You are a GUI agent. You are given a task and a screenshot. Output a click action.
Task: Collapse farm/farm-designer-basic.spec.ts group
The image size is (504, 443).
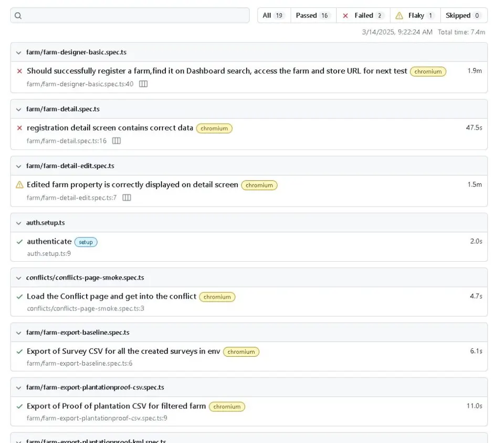point(19,53)
